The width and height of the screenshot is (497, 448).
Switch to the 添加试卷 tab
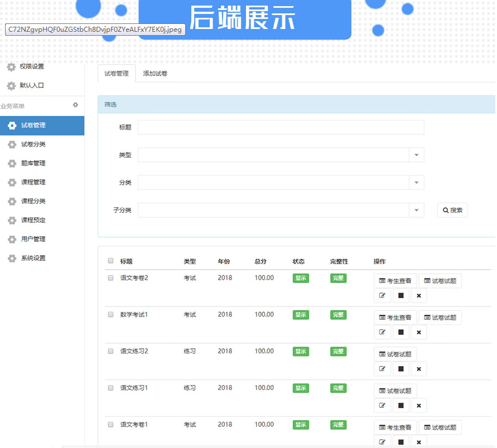[x=155, y=74]
